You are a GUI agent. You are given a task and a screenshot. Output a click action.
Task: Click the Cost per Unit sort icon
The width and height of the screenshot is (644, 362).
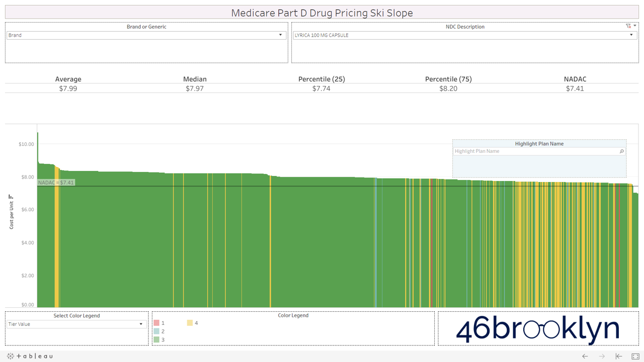11,197
